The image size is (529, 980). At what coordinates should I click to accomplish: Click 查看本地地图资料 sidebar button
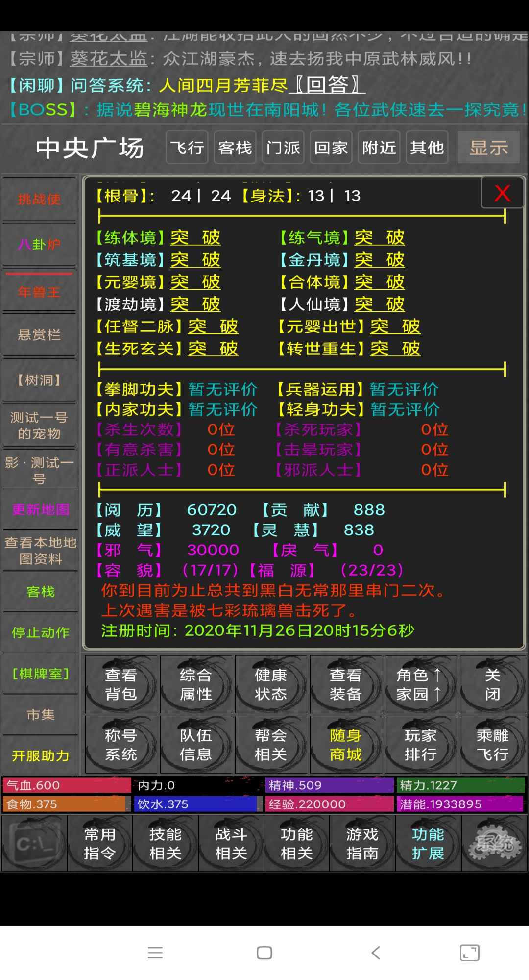tap(41, 551)
